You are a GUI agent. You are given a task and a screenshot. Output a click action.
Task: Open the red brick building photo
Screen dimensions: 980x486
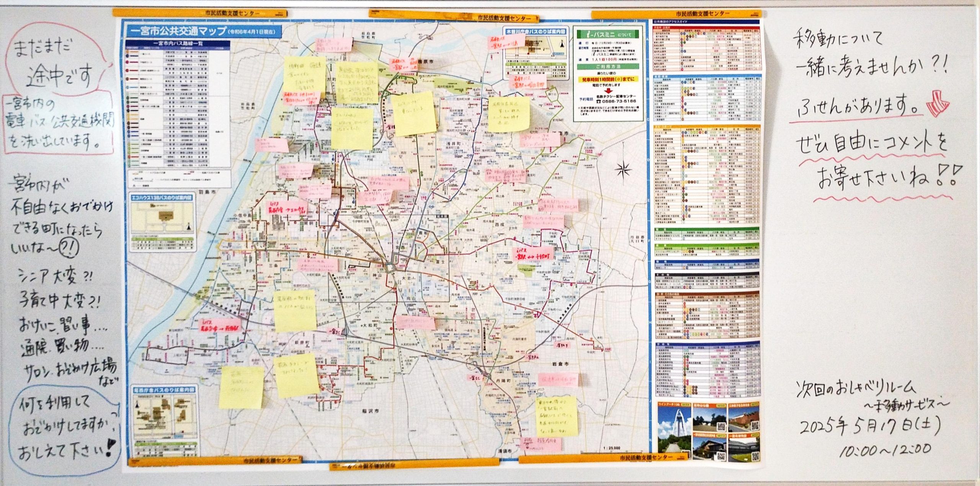tap(743, 417)
